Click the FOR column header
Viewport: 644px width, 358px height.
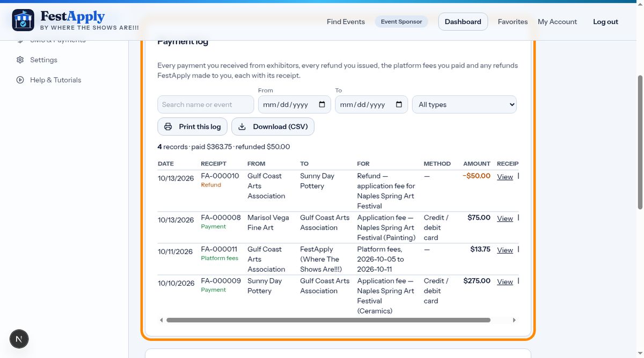point(363,163)
